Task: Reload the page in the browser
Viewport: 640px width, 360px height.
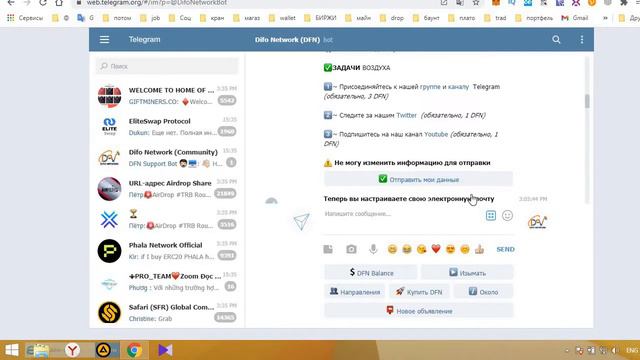Action: click(43, 3)
